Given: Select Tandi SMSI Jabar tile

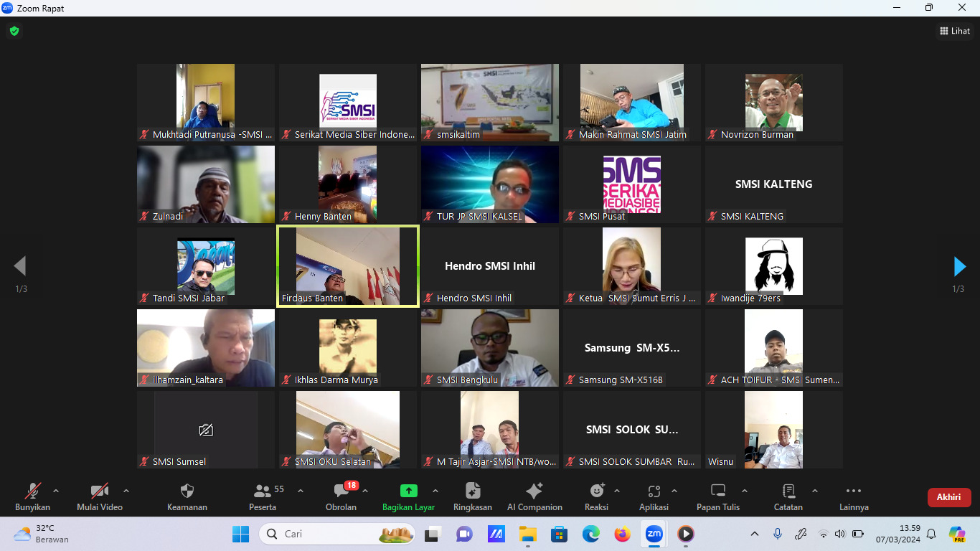Looking at the screenshot, I should [206, 266].
